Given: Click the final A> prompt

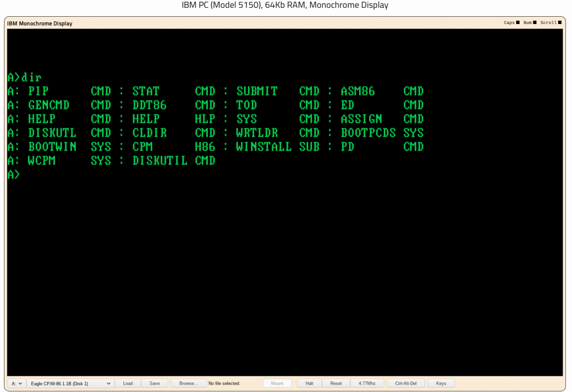Looking at the screenshot, I should pos(14,174).
